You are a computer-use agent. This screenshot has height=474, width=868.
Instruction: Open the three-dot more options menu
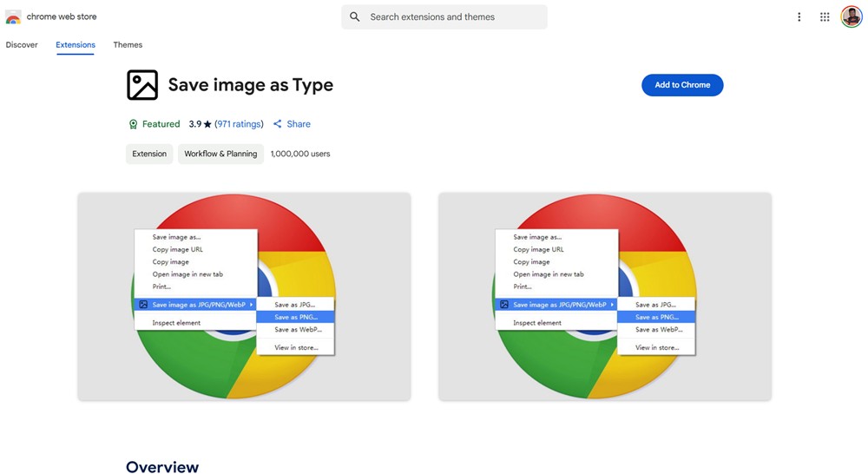(799, 17)
